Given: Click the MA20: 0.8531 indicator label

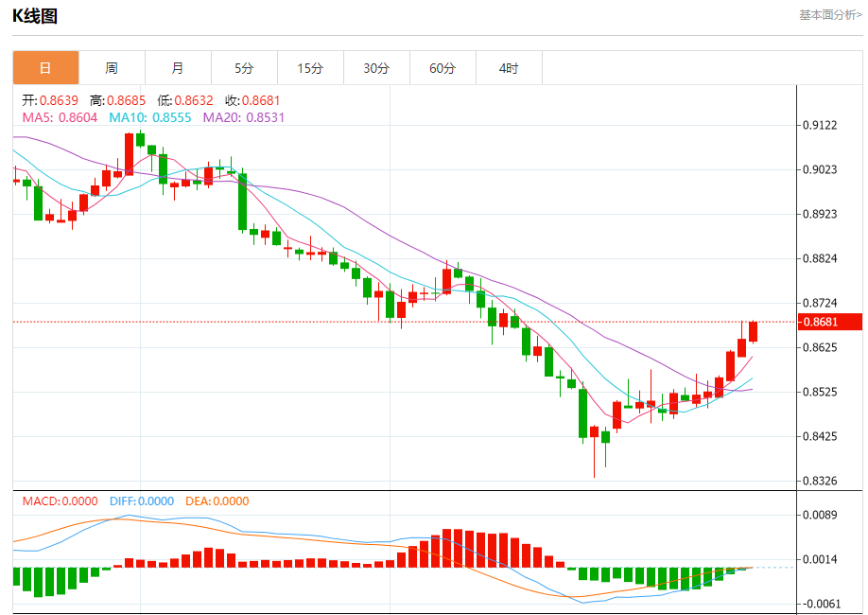Looking at the screenshot, I should (244, 117).
